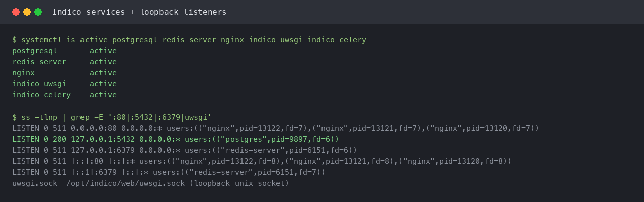The width and height of the screenshot is (644, 202).
Task: Select the 'postgresql' service name
Action: (x=35, y=51)
